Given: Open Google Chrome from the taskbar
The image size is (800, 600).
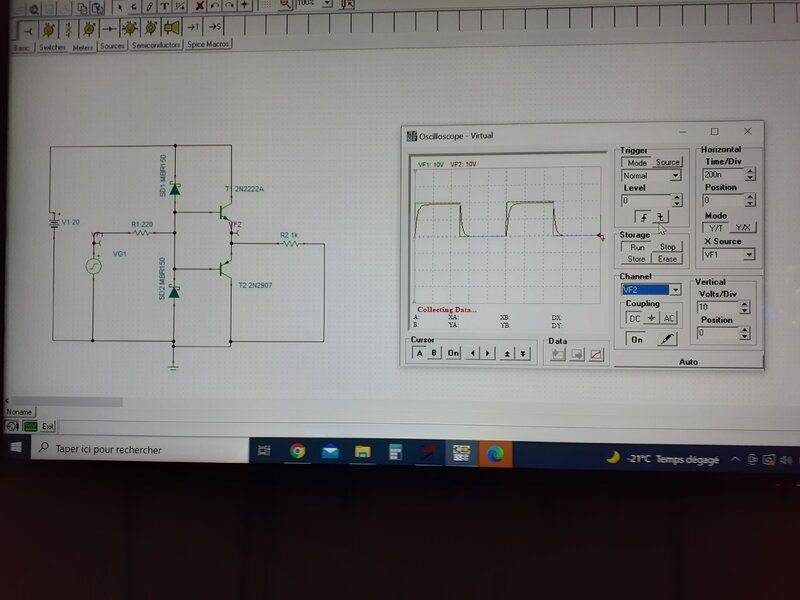Looking at the screenshot, I should coord(298,452).
